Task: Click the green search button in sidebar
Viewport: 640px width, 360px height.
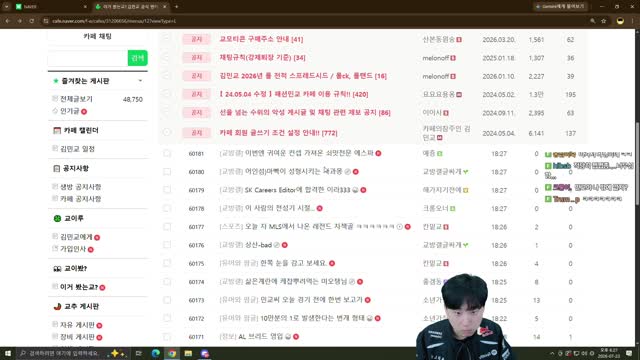Action: pos(138,58)
